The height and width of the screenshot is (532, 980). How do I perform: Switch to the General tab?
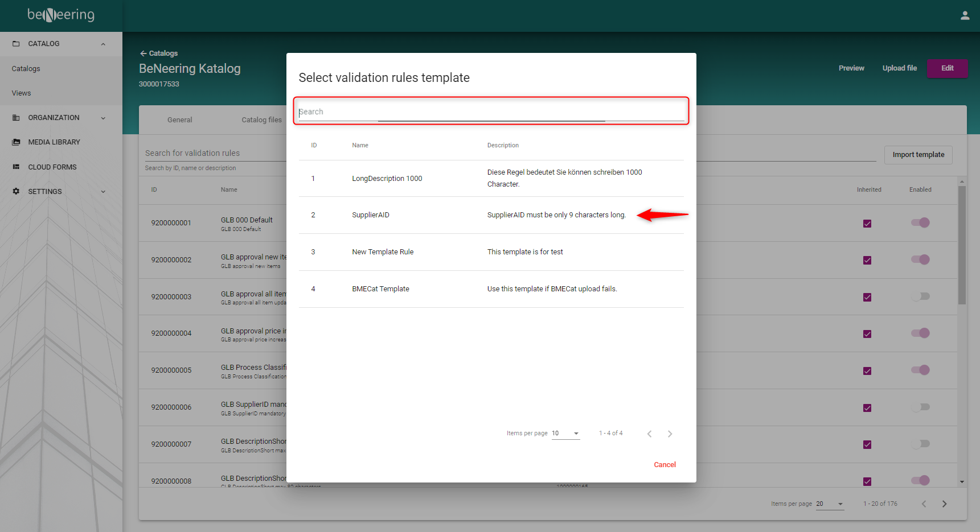click(179, 120)
